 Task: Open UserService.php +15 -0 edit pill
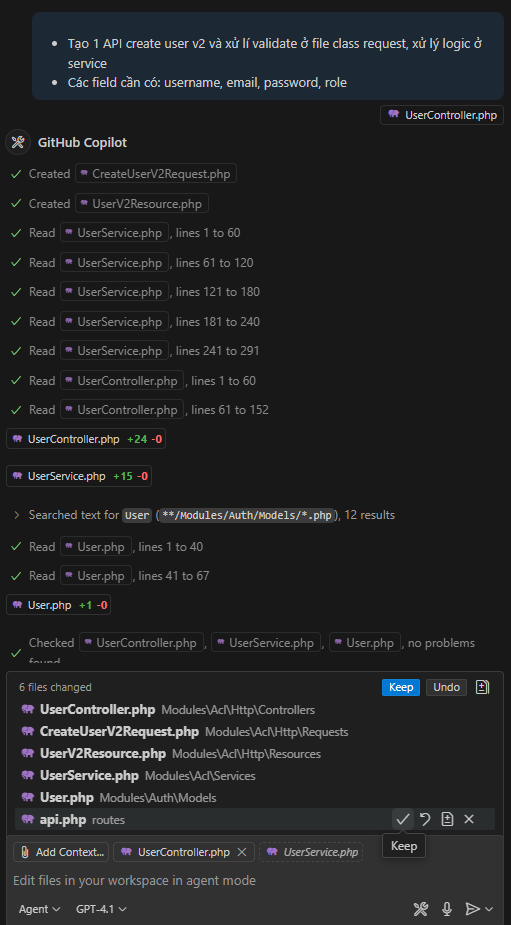78,476
